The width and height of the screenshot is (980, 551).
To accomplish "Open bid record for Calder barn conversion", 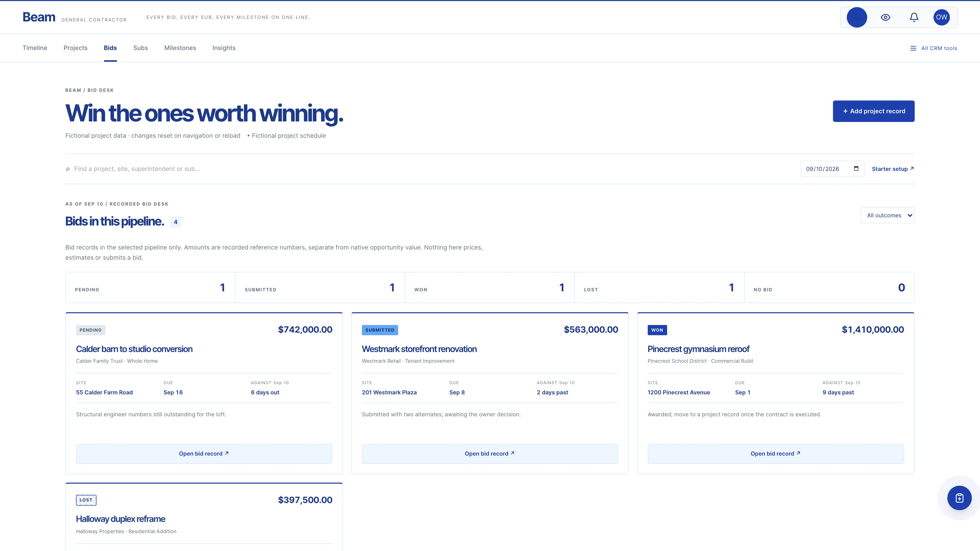I will click(x=204, y=454).
